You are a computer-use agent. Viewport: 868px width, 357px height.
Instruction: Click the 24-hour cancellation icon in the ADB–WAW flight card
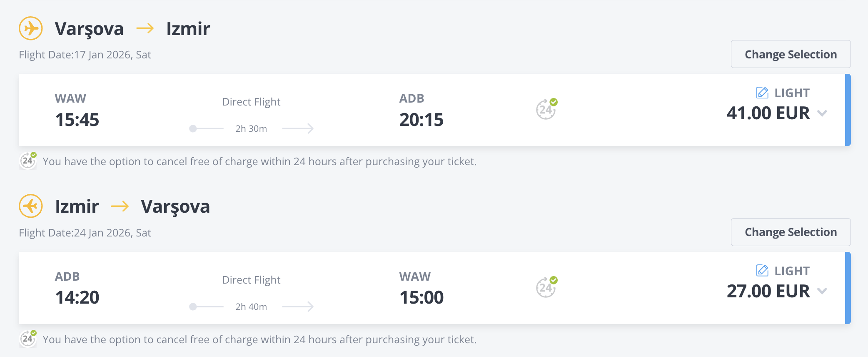546,287
